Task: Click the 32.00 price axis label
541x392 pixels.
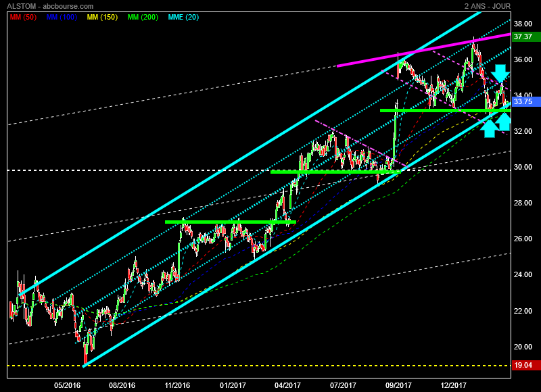Action: click(523, 131)
